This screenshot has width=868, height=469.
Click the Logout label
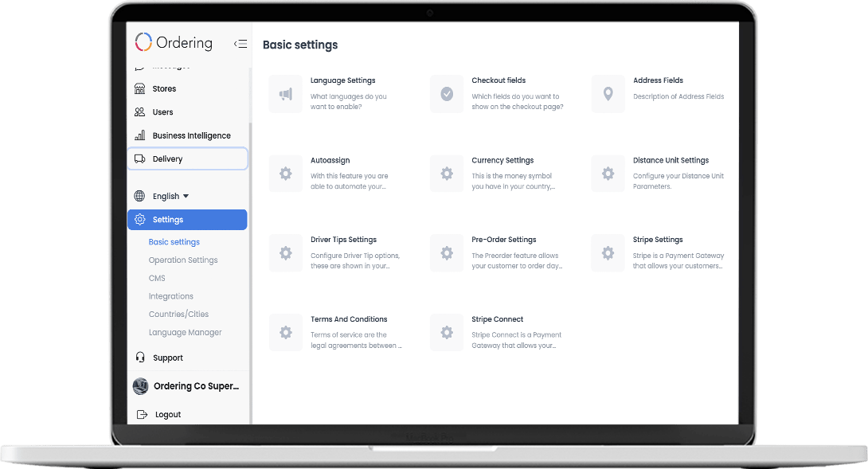pos(168,414)
